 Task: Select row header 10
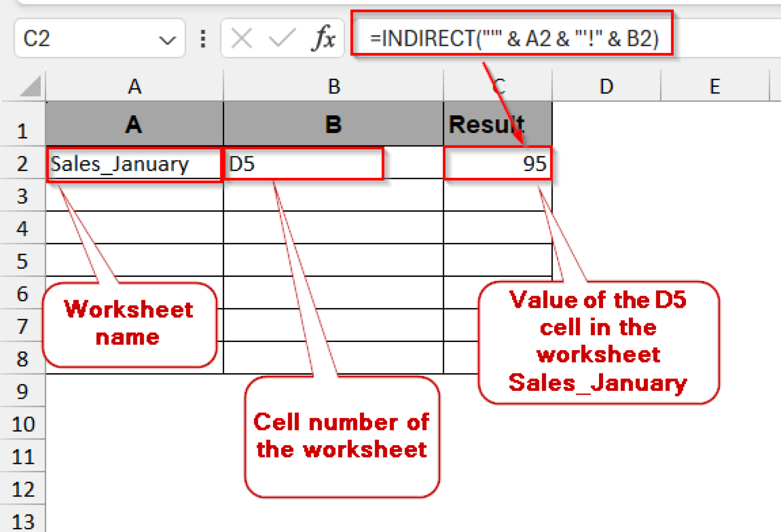22,424
